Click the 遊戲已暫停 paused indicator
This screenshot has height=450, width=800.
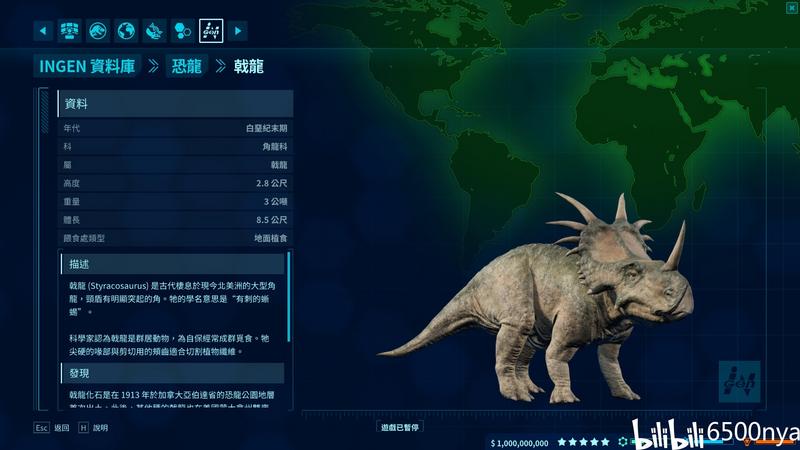[400, 427]
